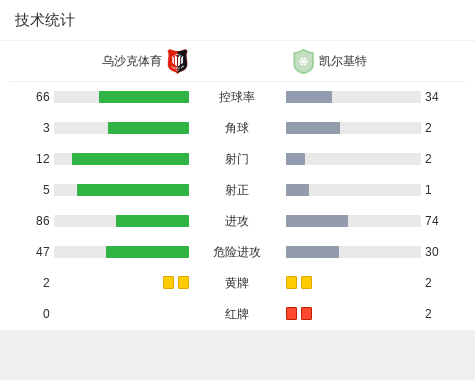Click the 凯尔基特 green shield crest
This screenshot has height=380, width=475.
tap(303, 61)
